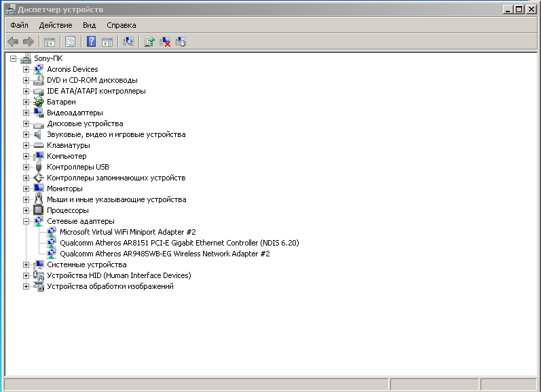Image resolution: width=541 pixels, height=392 pixels.
Task: Click the Uninstall device red X icon
Action: pyautogui.click(x=165, y=42)
